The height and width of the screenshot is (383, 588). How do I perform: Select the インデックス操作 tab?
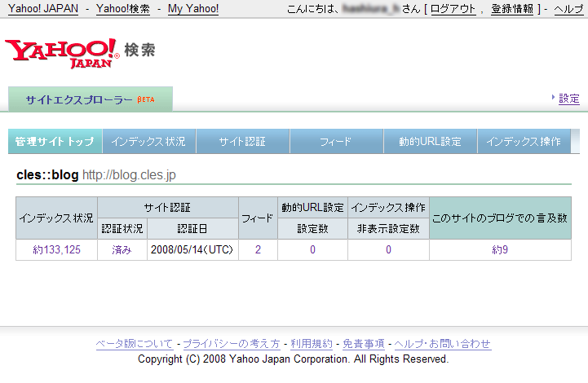tap(523, 142)
